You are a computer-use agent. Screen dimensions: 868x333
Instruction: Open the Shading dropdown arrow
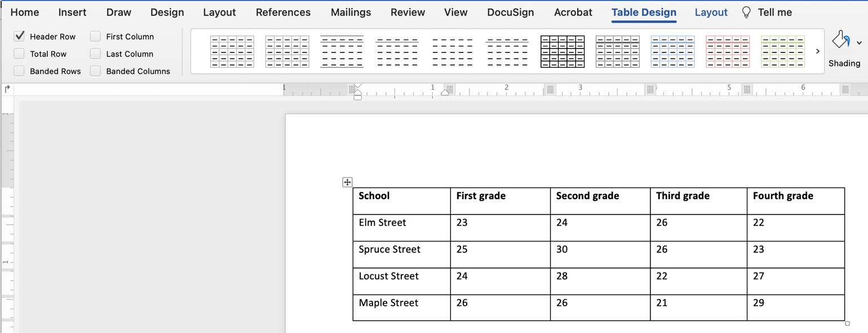point(860,42)
